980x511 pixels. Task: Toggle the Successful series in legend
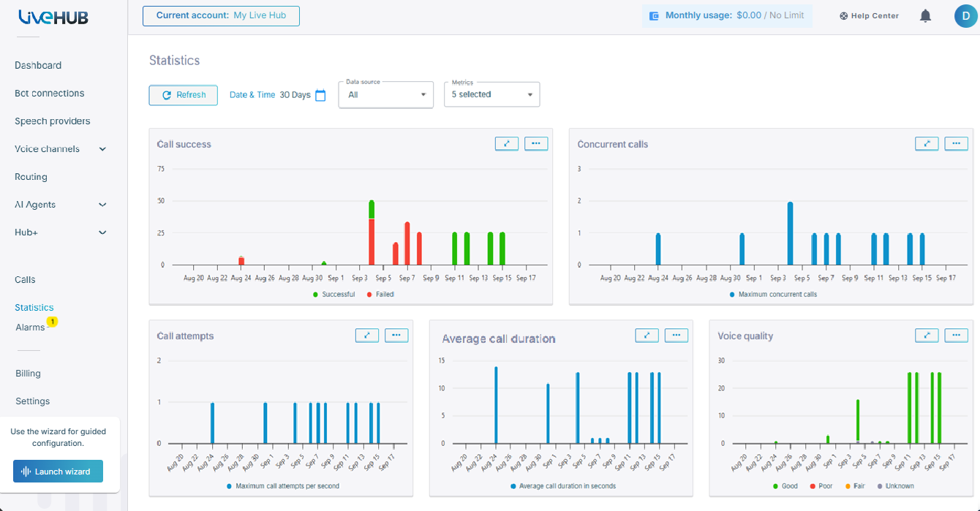(334, 295)
